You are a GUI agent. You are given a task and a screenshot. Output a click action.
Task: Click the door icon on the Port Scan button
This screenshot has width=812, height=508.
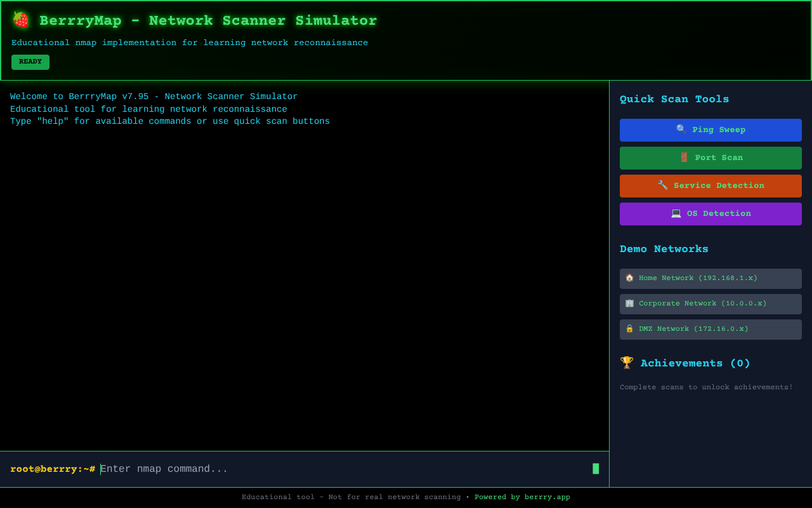[x=683, y=157]
